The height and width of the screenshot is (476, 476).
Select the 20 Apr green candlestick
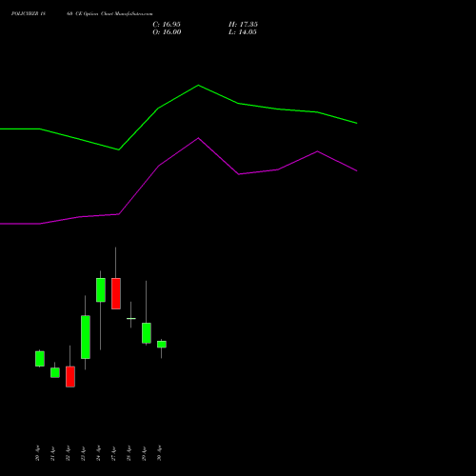pos(40,359)
